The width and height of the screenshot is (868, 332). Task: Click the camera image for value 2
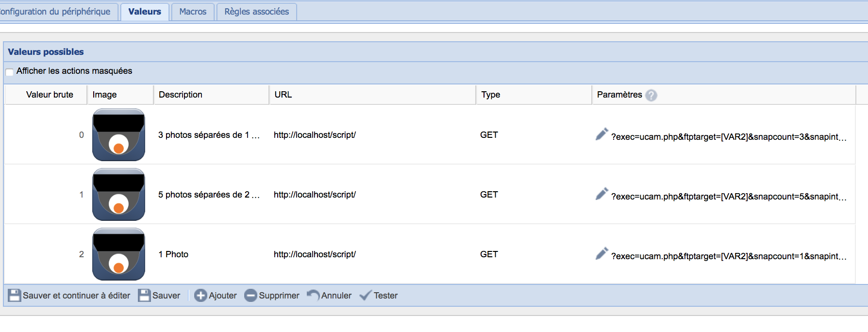click(x=118, y=254)
